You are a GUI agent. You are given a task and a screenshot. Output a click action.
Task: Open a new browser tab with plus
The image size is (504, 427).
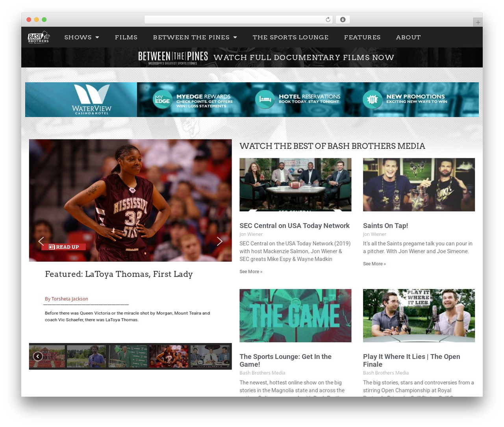pos(478,22)
